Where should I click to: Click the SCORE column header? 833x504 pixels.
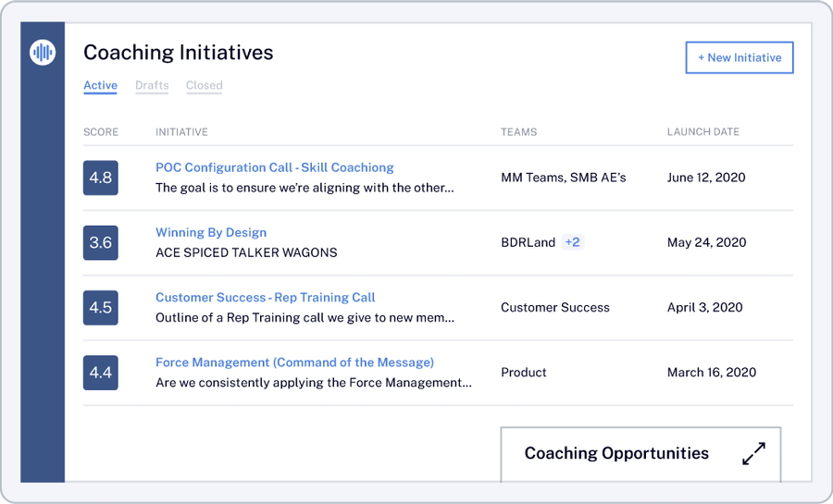point(101,132)
